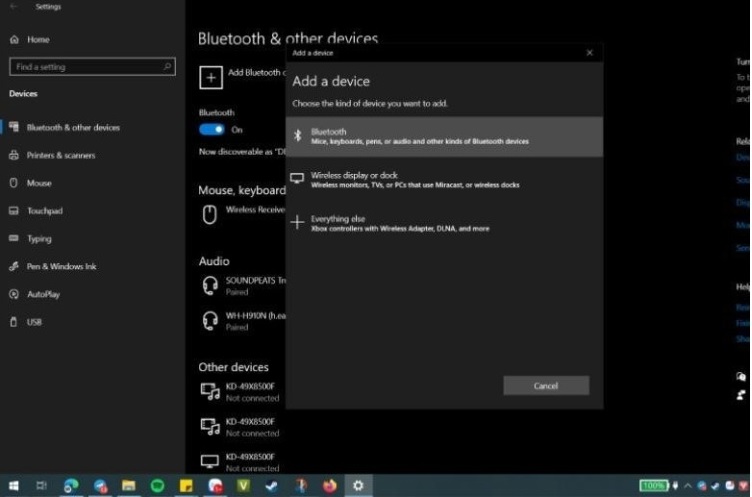Navigate to Pen & Windows Ink
This screenshot has height=497, width=752.
tap(61, 267)
